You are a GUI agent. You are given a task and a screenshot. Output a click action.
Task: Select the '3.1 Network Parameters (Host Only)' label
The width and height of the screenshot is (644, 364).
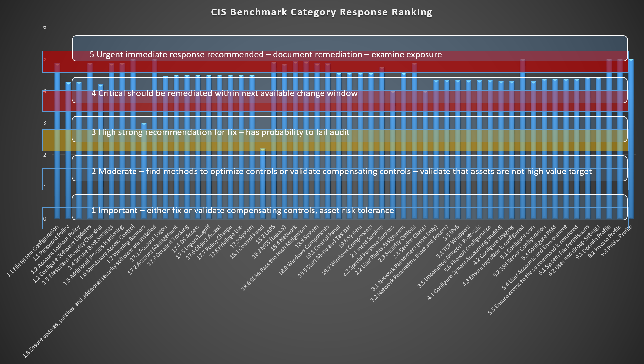[x=405, y=258]
